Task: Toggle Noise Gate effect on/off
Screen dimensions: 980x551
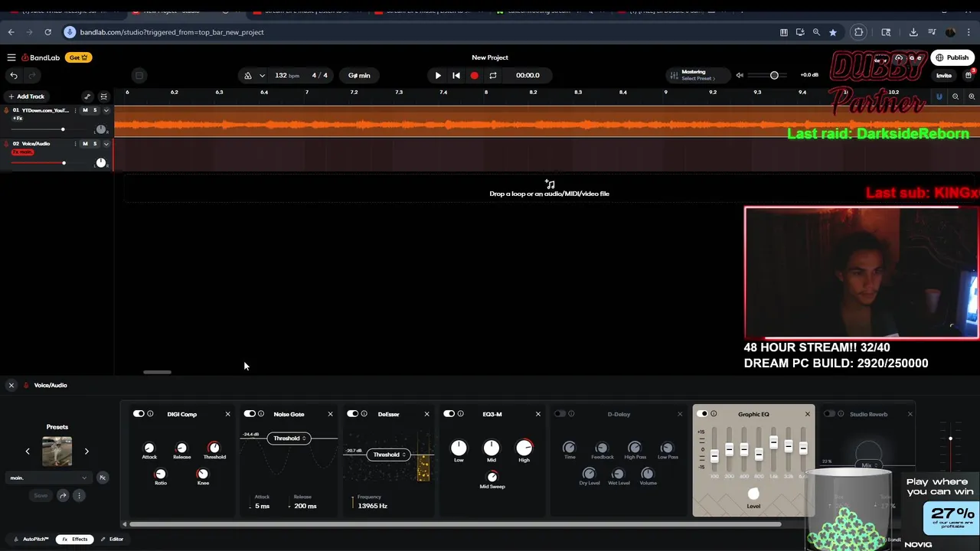Action: click(250, 414)
